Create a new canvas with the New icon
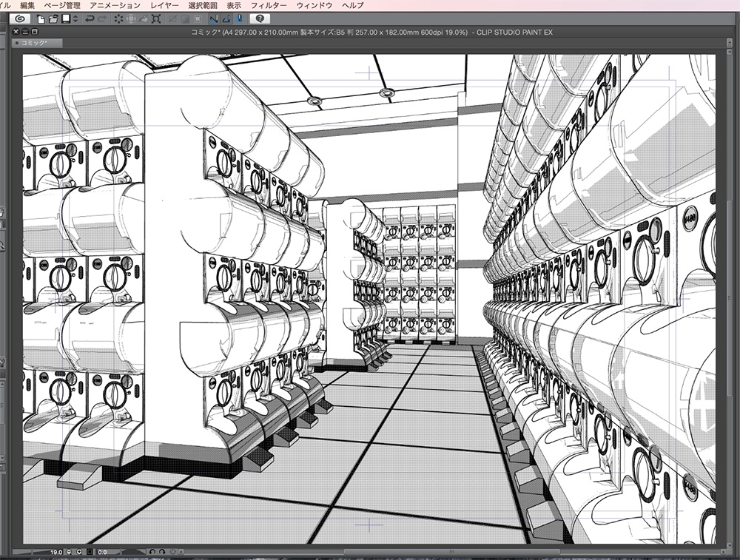Viewport: 740px width, 560px height. tap(40, 20)
